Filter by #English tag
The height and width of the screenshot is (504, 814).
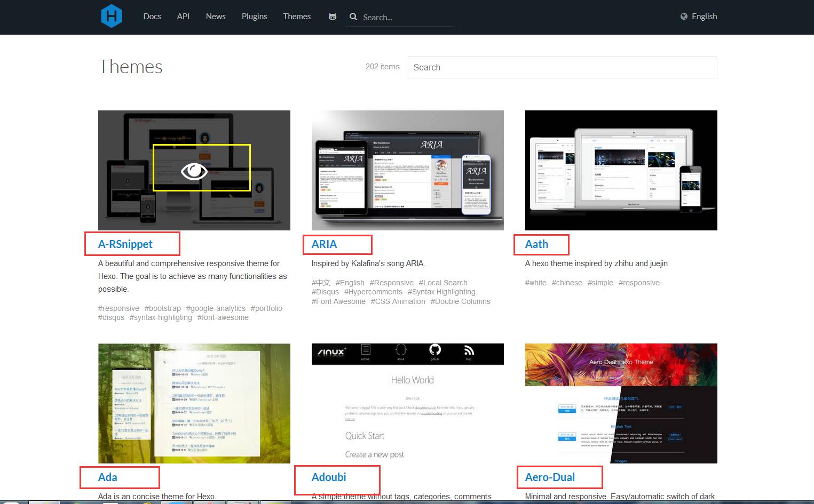click(350, 283)
